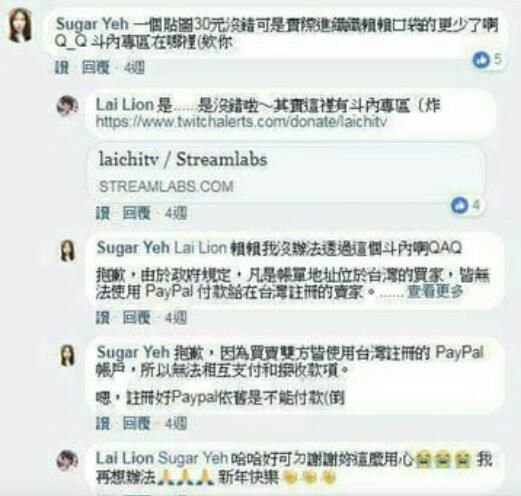Click Sugar Yeh's avatar on the PayPal 帳戶 reply
Viewport: 521px width, 496px height.
tap(68, 356)
